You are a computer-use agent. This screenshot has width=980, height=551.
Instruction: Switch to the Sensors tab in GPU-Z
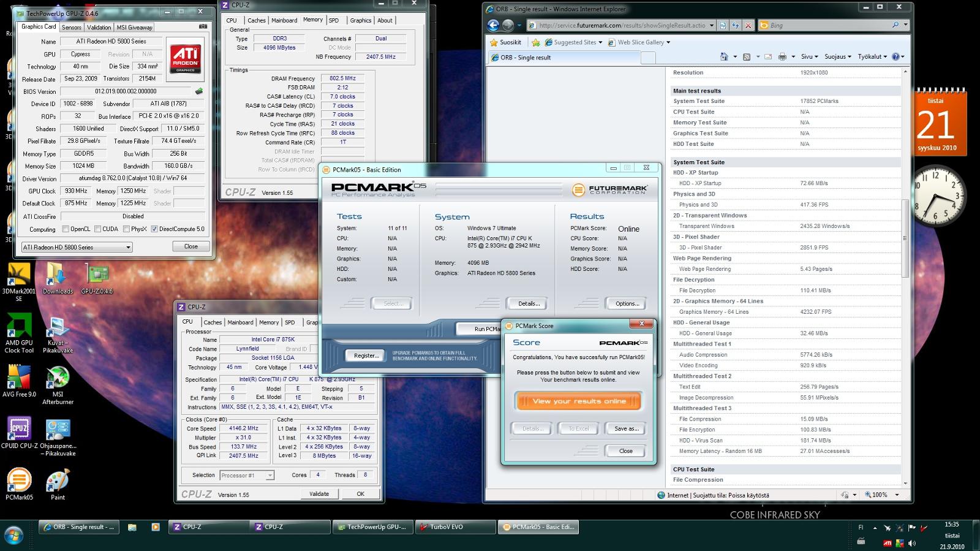click(x=72, y=27)
